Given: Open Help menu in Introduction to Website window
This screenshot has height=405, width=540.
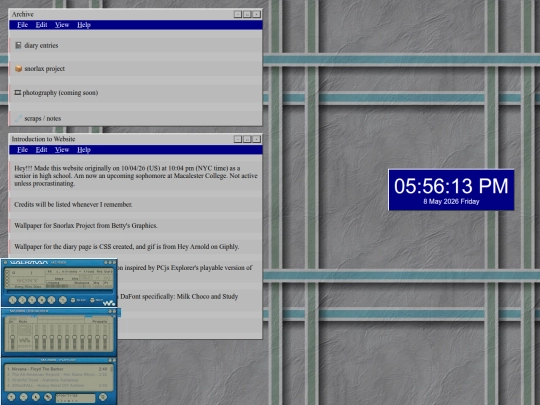Looking at the screenshot, I should pyautogui.click(x=84, y=149).
